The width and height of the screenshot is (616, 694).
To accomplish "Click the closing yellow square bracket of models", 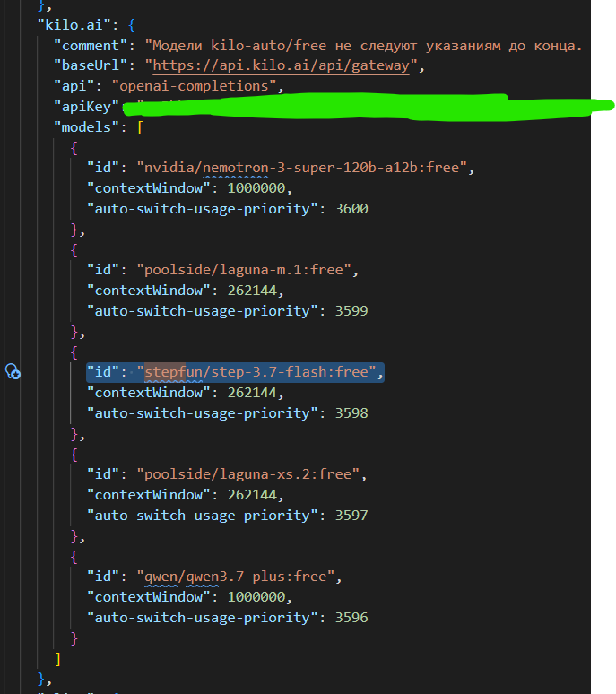I will pyautogui.click(x=57, y=659).
